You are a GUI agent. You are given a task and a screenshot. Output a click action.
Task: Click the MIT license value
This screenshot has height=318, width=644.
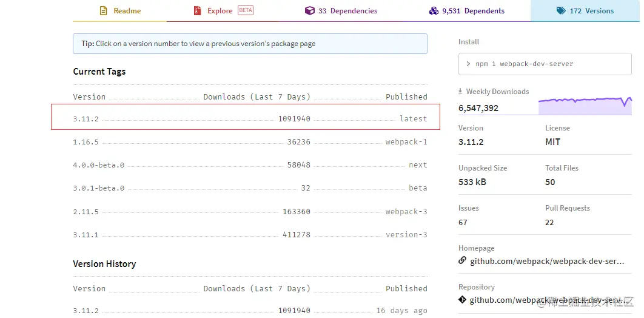tap(553, 142)
